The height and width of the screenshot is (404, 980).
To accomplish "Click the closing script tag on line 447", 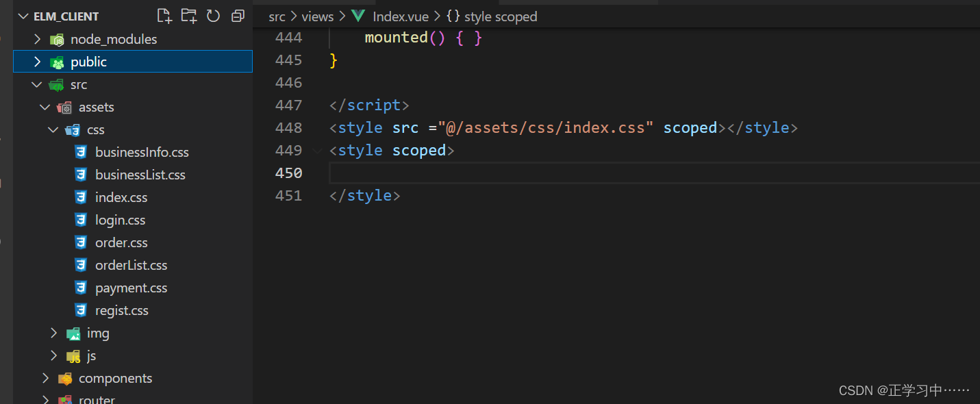I will pyautogui.click(x=369, y=105).
